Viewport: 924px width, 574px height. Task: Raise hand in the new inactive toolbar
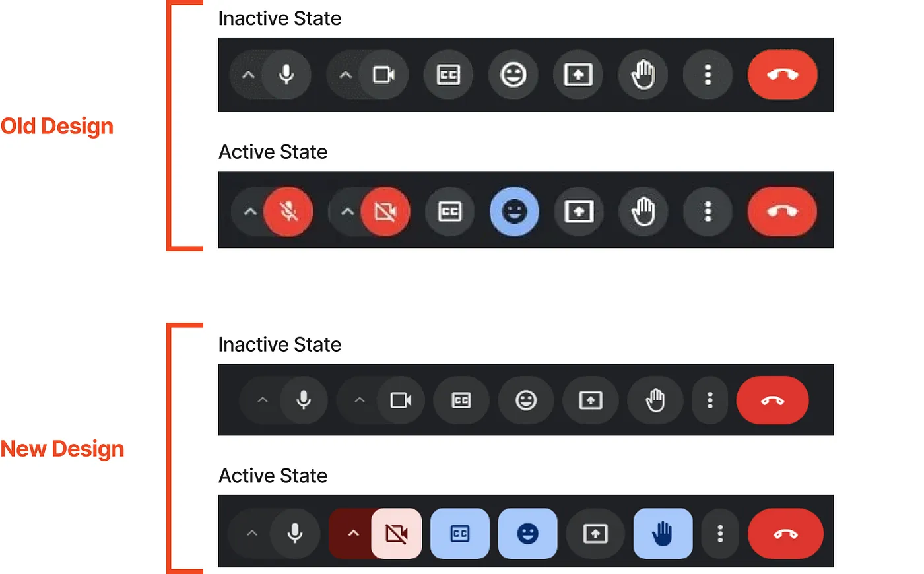(x=655, y=400)
